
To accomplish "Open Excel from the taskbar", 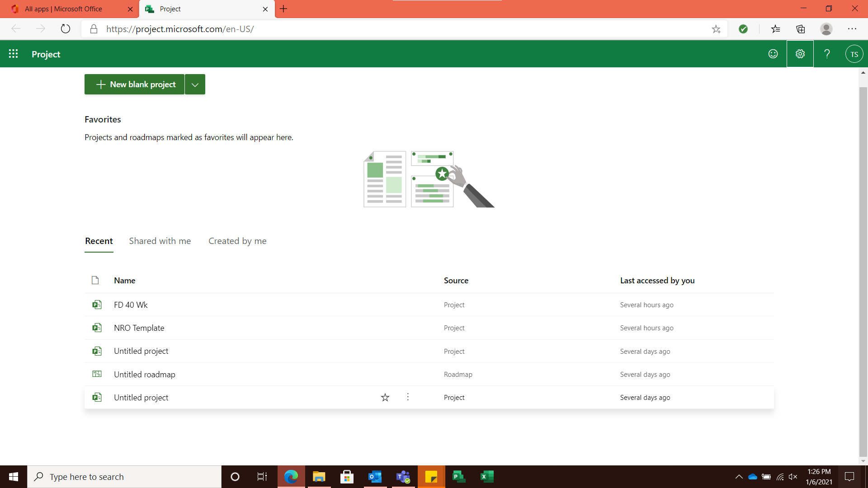I will pyautogui.click(x=487, y=477).
